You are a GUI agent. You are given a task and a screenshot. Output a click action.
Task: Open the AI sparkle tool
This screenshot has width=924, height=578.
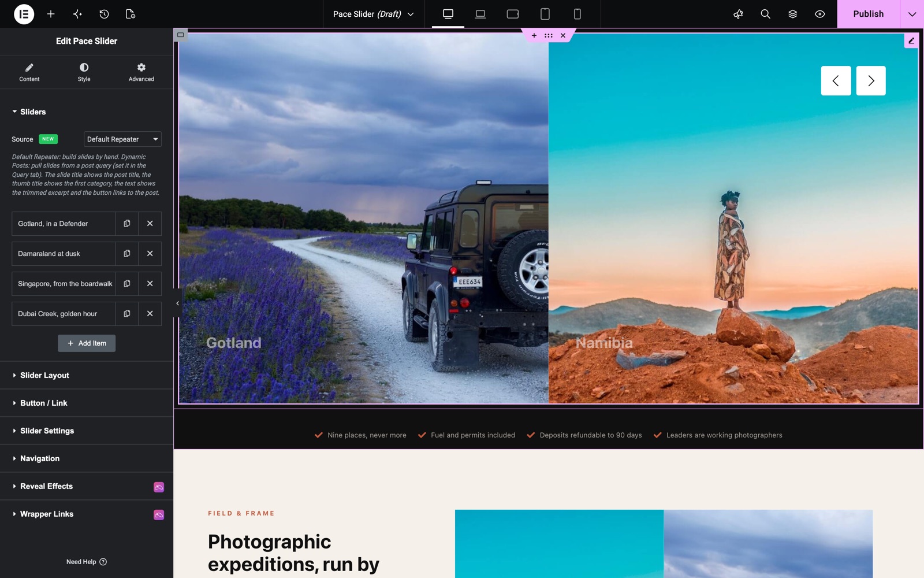pos(77,14)
